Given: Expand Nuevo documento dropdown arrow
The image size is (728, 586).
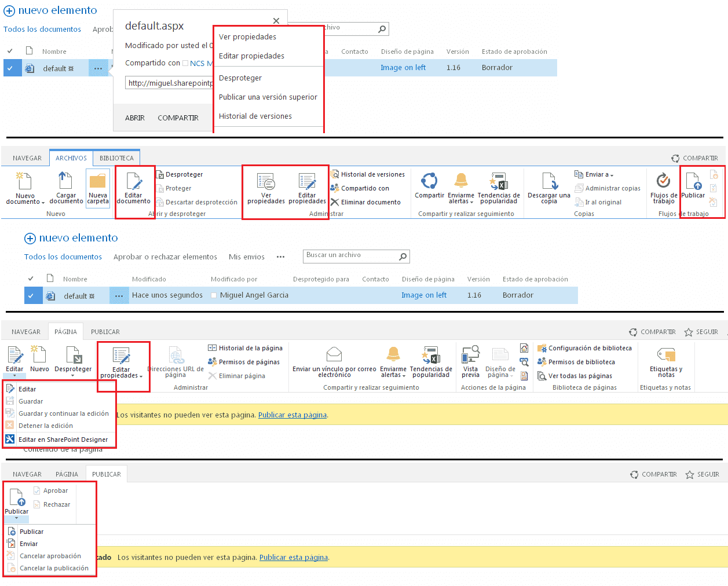Looking at the screenshot, I should pos(43,203).
